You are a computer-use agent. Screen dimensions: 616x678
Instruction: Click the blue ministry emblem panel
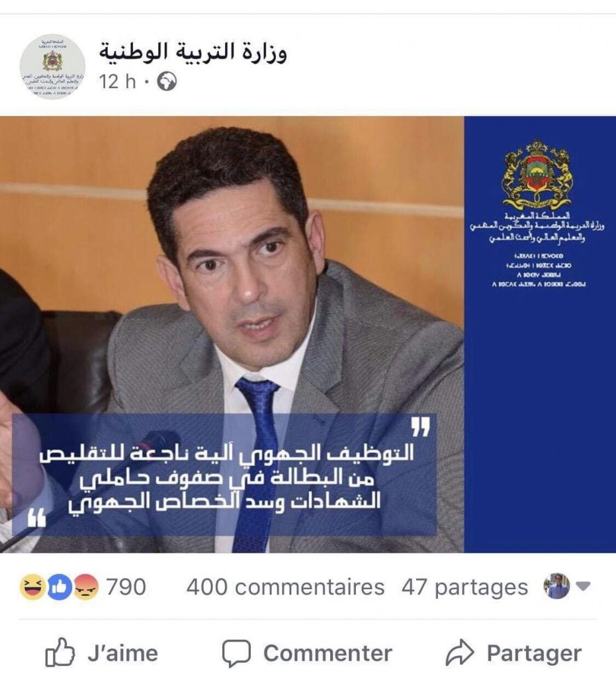coord(540,334)
